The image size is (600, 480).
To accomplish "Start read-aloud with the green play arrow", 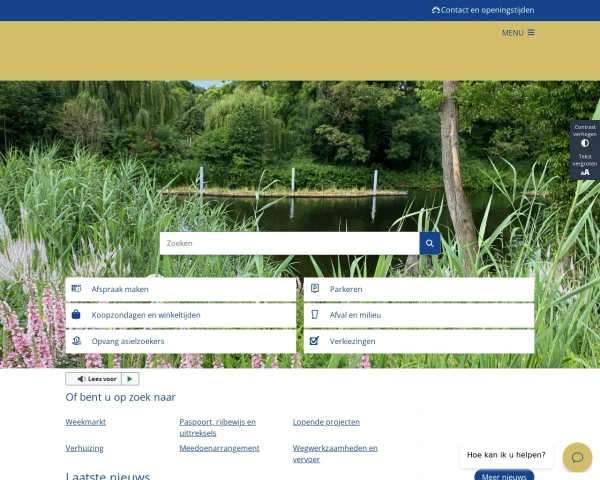I will click(x=130, y=379).
